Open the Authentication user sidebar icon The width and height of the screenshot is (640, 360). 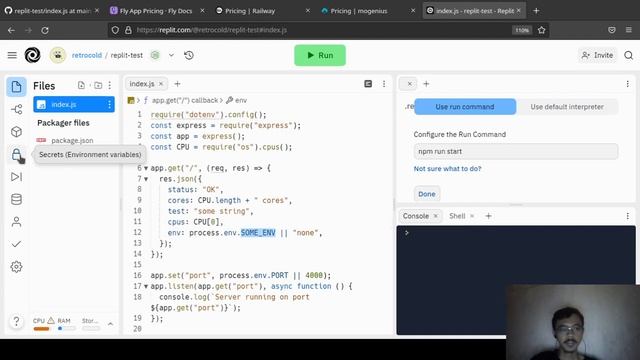pyautogui.click(x=16, y=222)
